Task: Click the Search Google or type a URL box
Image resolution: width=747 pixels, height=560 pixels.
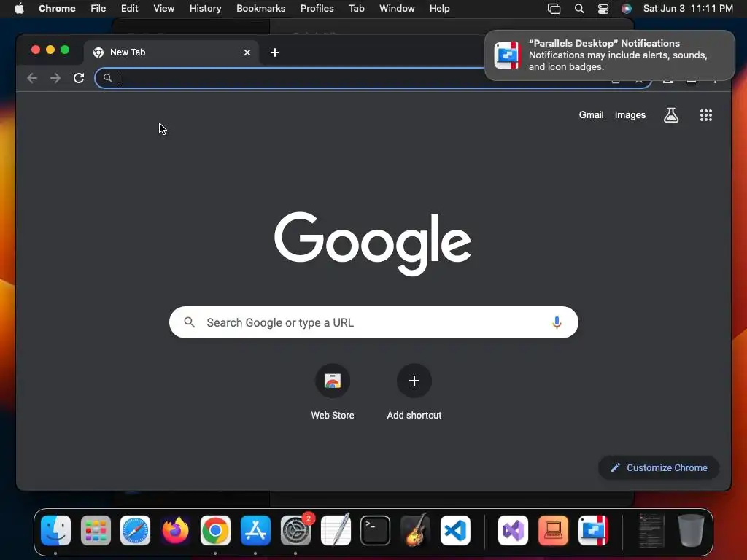Action: tap(373, 322)
